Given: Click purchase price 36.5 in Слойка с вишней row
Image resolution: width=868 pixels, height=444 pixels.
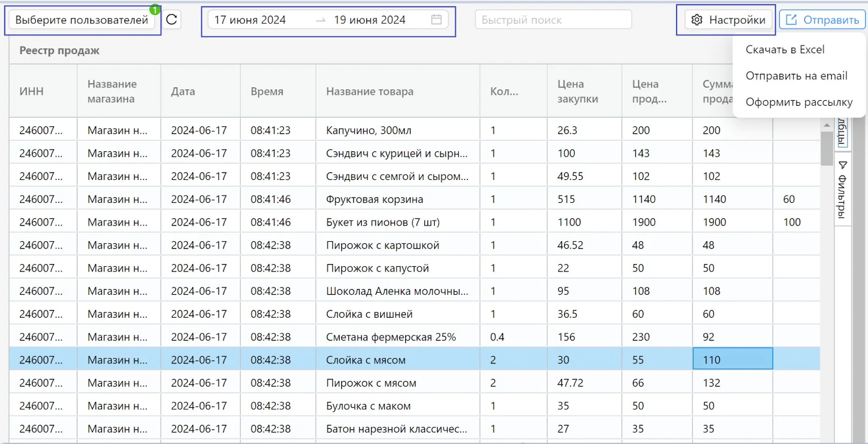Looking at the screenshot, I should (x=584, y=314).
